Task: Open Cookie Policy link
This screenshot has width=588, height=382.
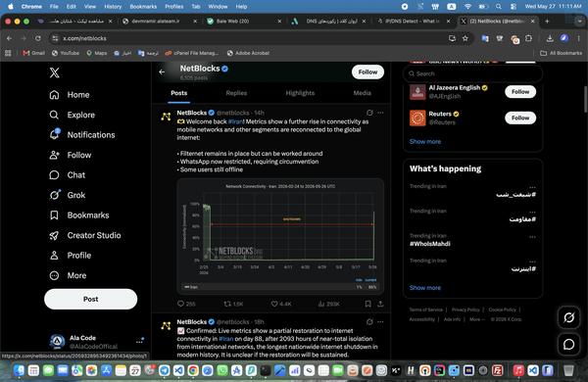Action: tap(502, 310)
